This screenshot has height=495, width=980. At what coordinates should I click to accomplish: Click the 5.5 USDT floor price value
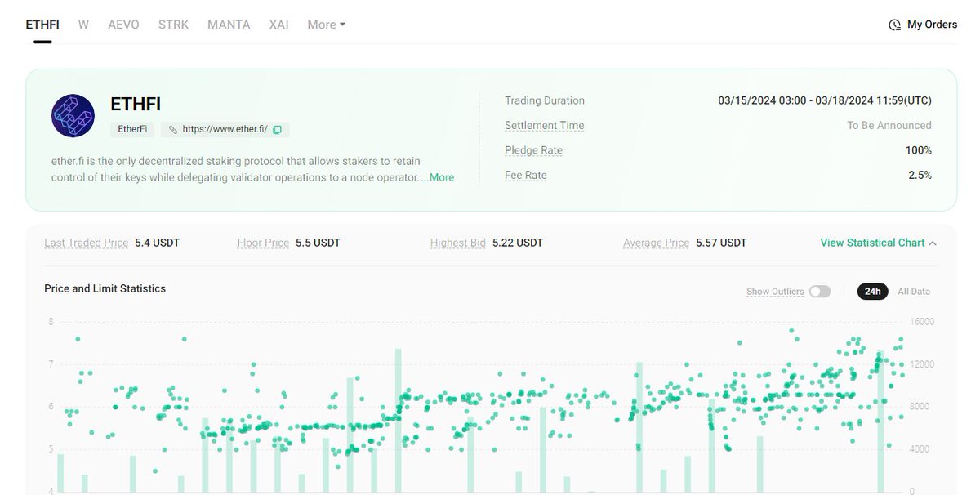(318, 243)
